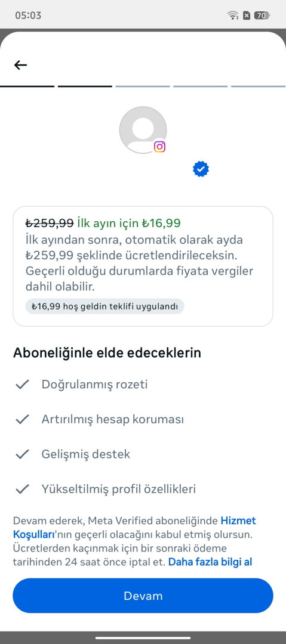Tap the battery indicator showing 70
286x644 pixels.
[262, 16]
